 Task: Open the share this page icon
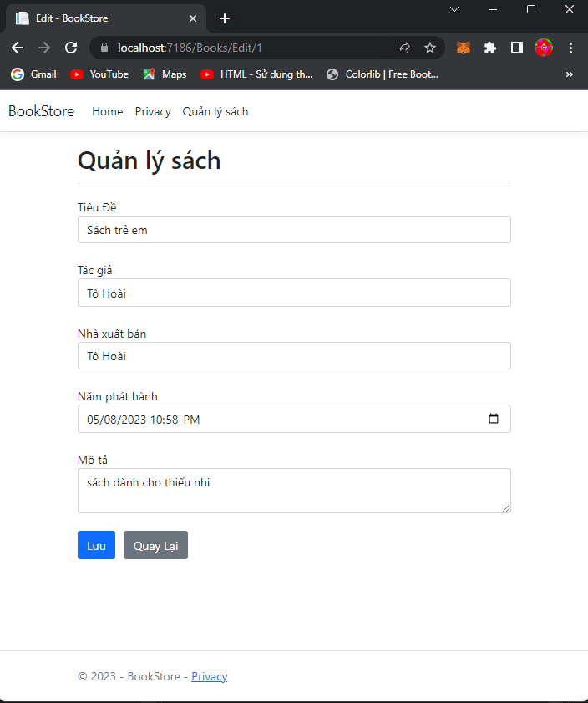[x=403, y=48]
